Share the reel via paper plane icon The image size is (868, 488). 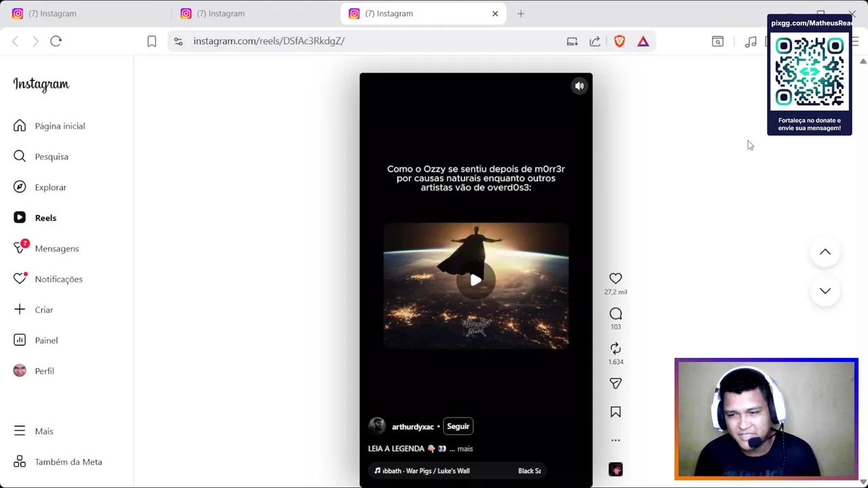(x=616, y=384)
